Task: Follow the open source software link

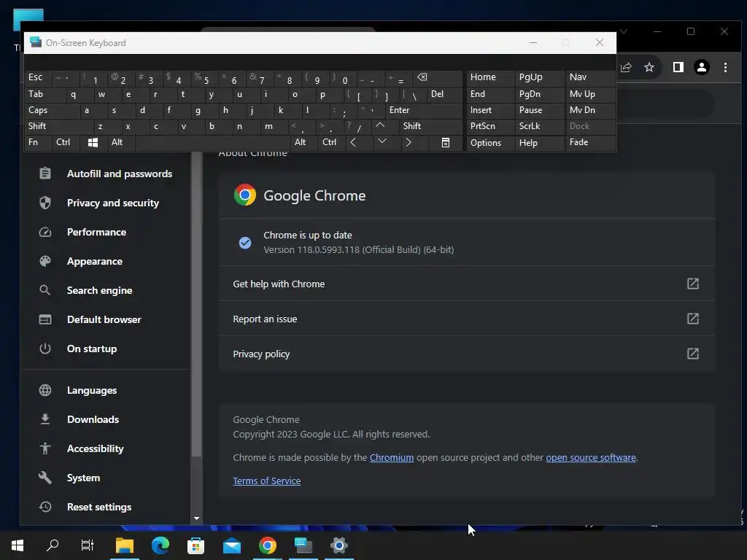Action: point(591,458)
